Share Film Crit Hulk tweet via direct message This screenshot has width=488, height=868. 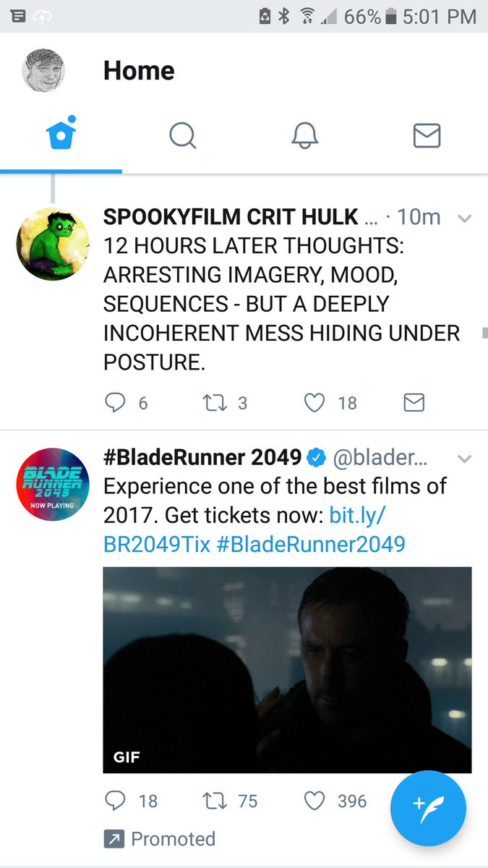click(414, 403)
